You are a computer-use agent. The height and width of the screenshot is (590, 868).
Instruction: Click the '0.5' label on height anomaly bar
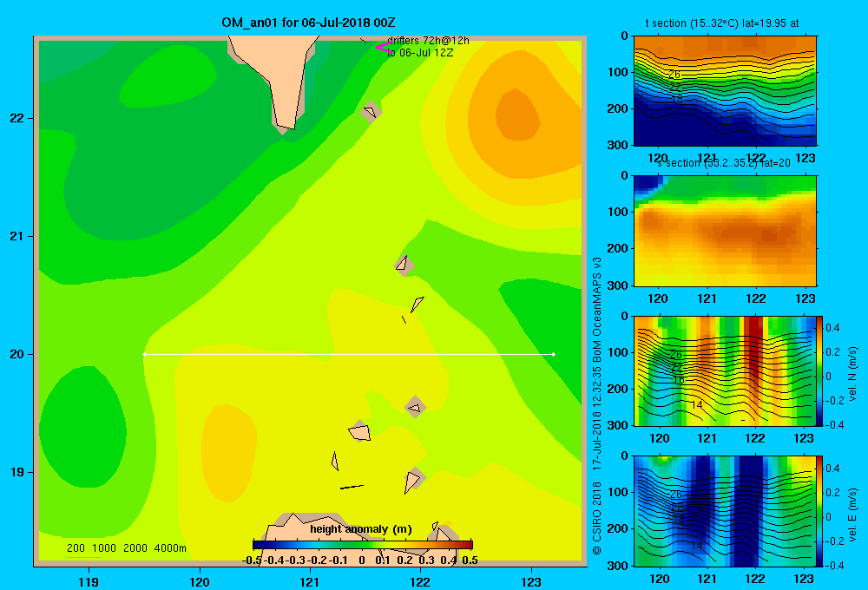pos(470,560)
